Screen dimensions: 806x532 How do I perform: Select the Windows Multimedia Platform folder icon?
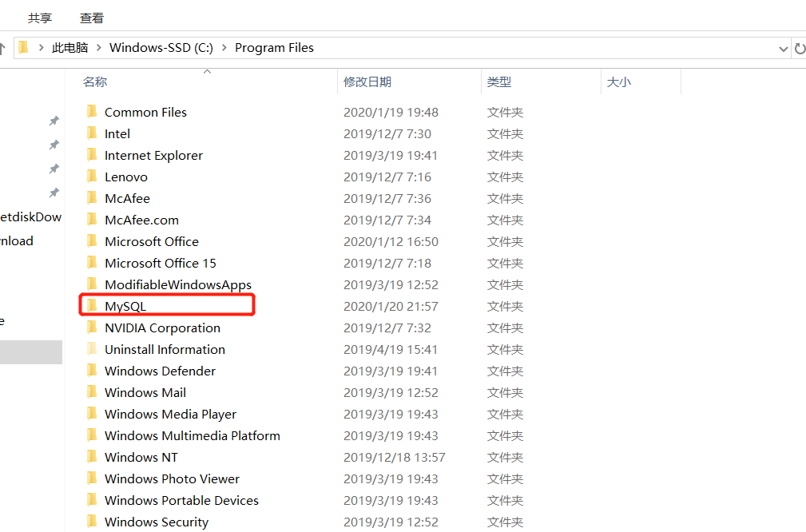click(x=92, y=435)
